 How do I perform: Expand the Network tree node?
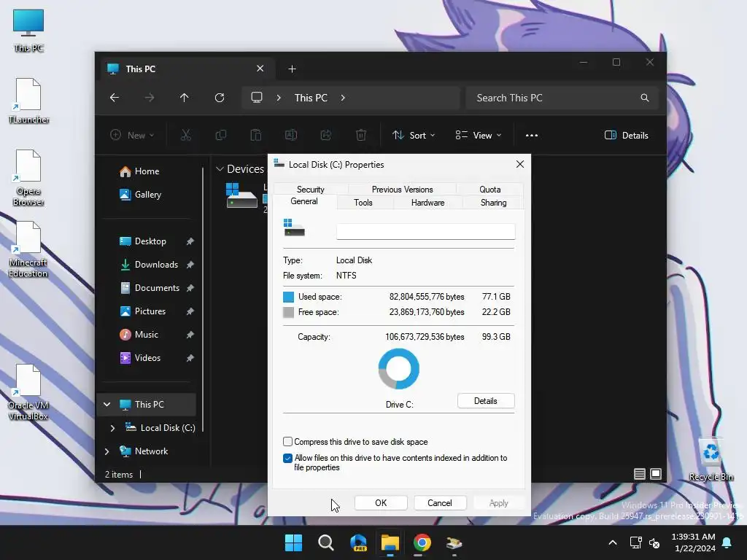pyautogui.click(x=107, y=451)
